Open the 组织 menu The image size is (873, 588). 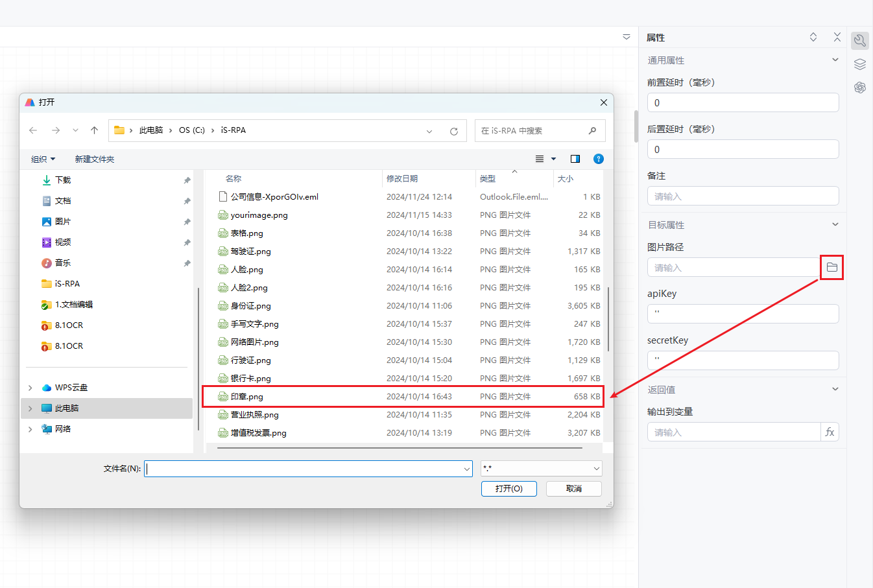coord(43,159)
